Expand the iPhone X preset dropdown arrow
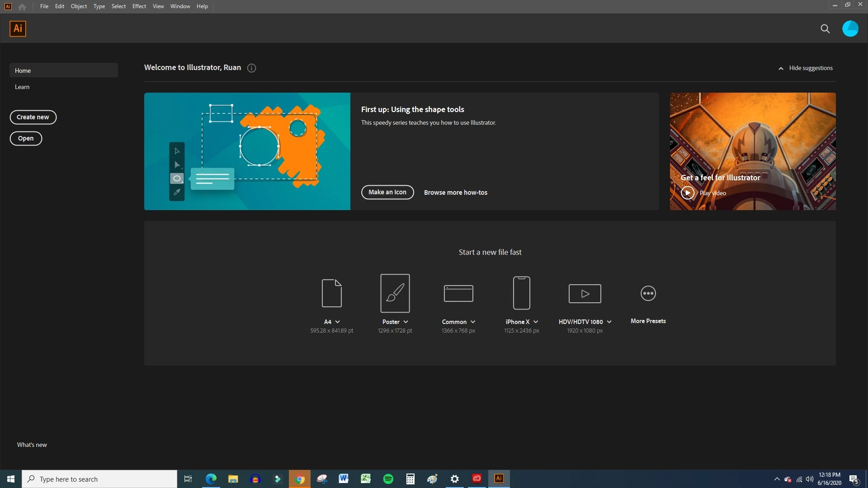This screenshot has height=488, width=868. click(x=536, y=322)
